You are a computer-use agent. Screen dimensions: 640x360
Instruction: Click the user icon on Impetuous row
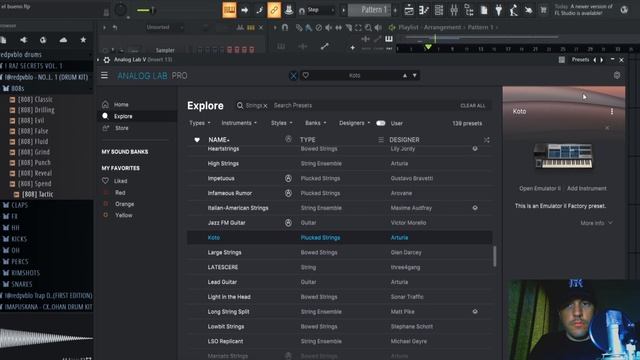coord(288,178)
